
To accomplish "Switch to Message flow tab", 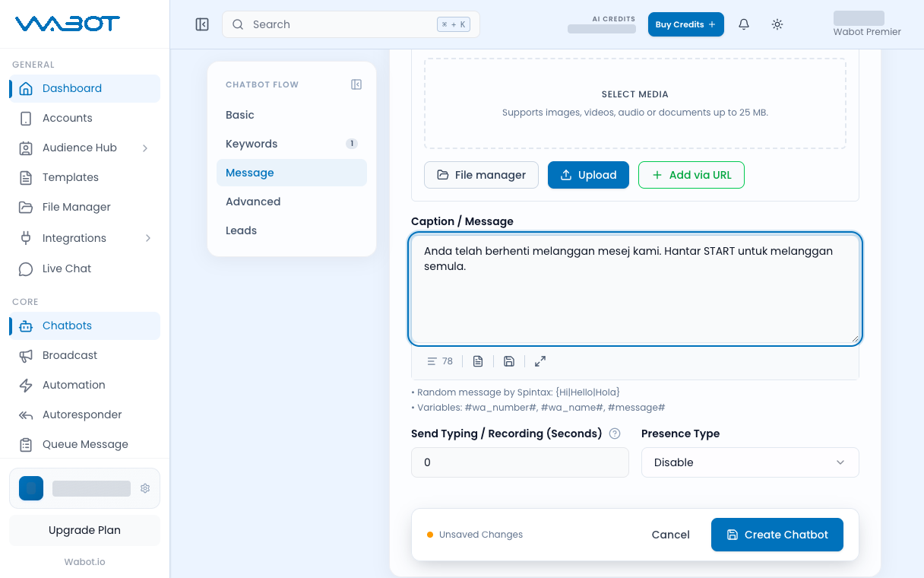I will (x=292, y=173).
